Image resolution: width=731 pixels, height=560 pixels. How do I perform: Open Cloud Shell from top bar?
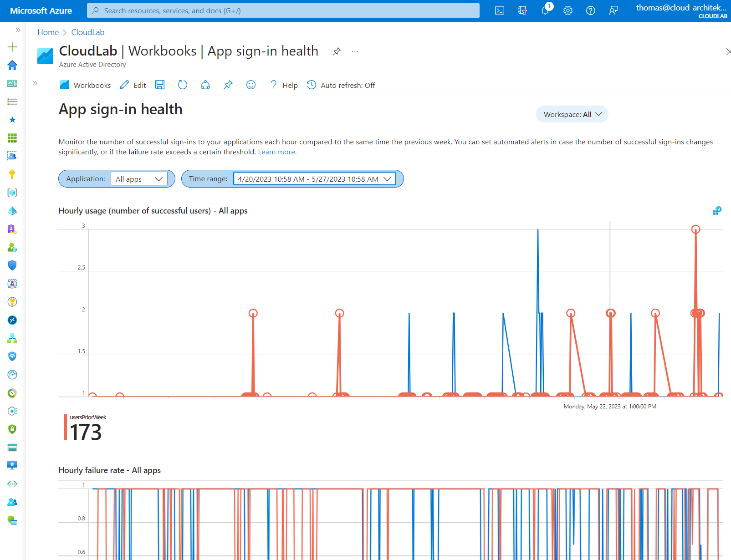(x=500, y=10)
